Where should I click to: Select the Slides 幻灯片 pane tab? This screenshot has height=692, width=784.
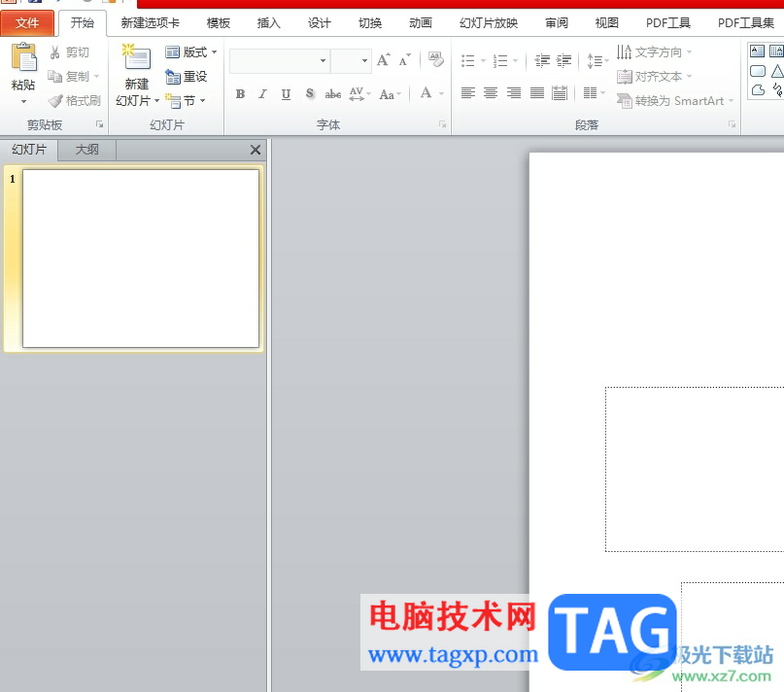[x=29, y=150]
